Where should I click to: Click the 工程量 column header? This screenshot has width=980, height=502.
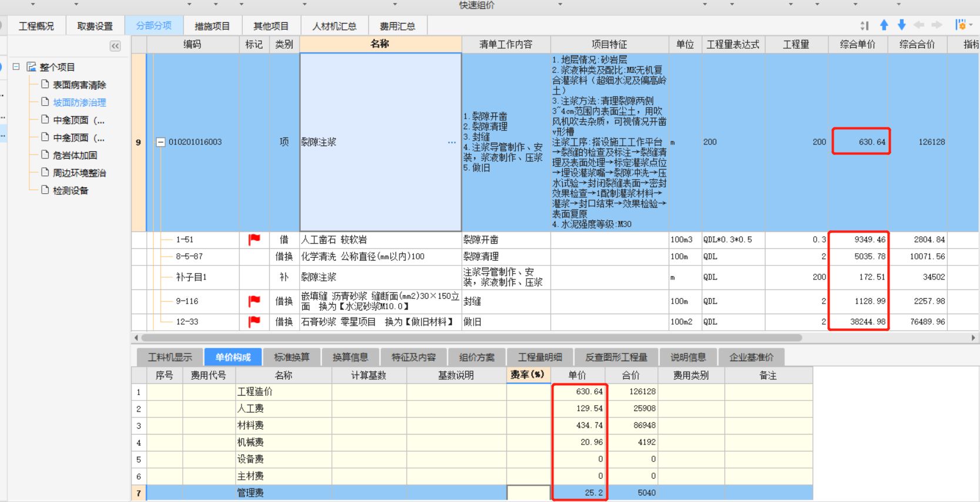pyautogui.click(x=796, y=44)
